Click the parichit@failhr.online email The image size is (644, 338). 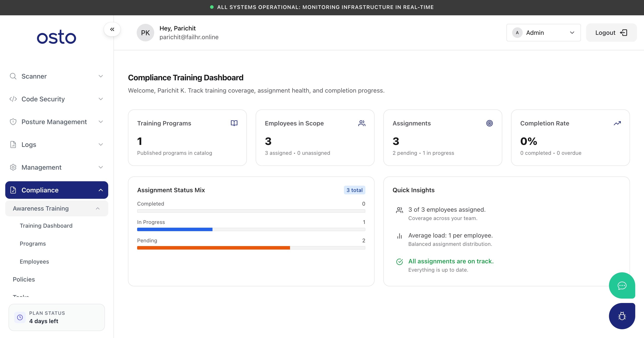click(x=189, y=37)
